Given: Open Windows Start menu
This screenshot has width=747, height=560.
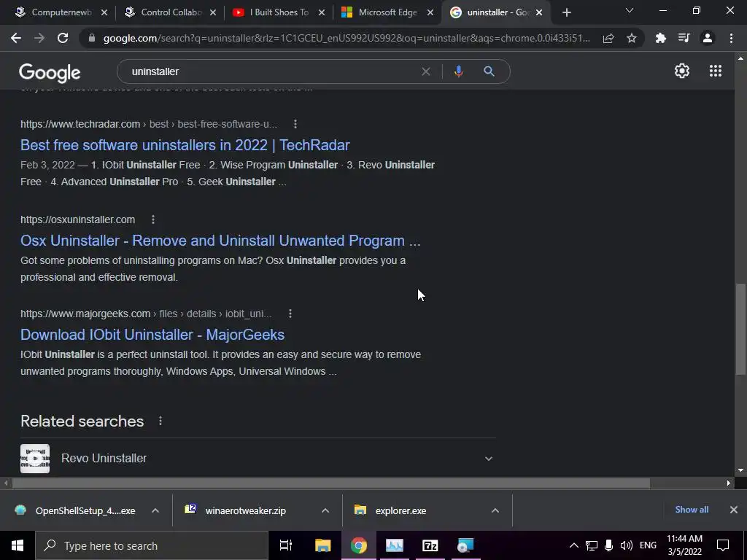Looking at the screenshot, I should pyautogui.click(x=18, y=545).
